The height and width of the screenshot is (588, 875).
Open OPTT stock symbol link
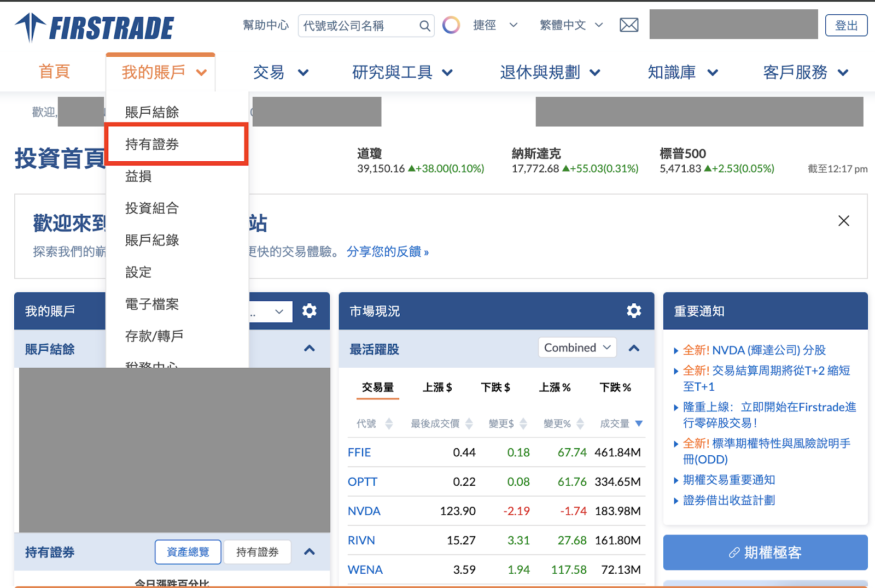click(x=363, y=482)
